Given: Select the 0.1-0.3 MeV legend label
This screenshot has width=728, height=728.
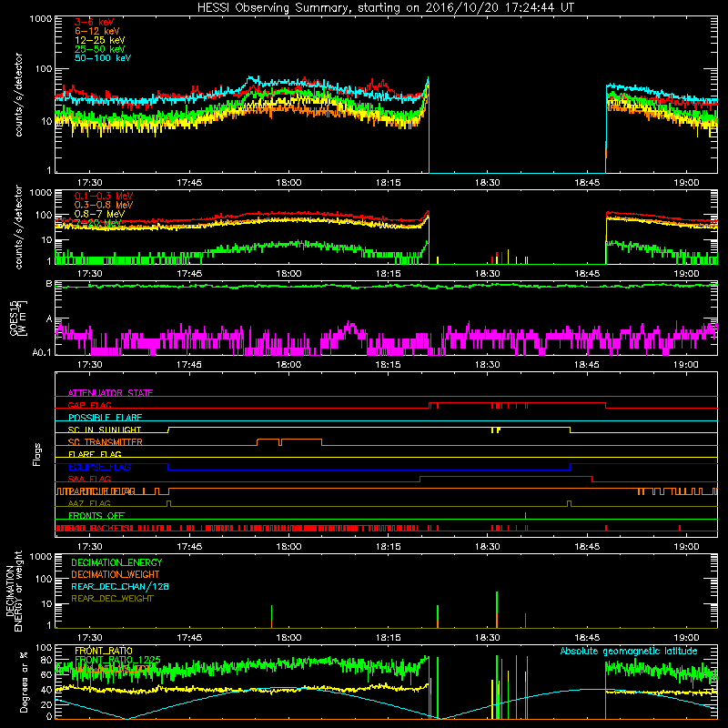Looking at the screenshot, I should [x=104, y=196].
